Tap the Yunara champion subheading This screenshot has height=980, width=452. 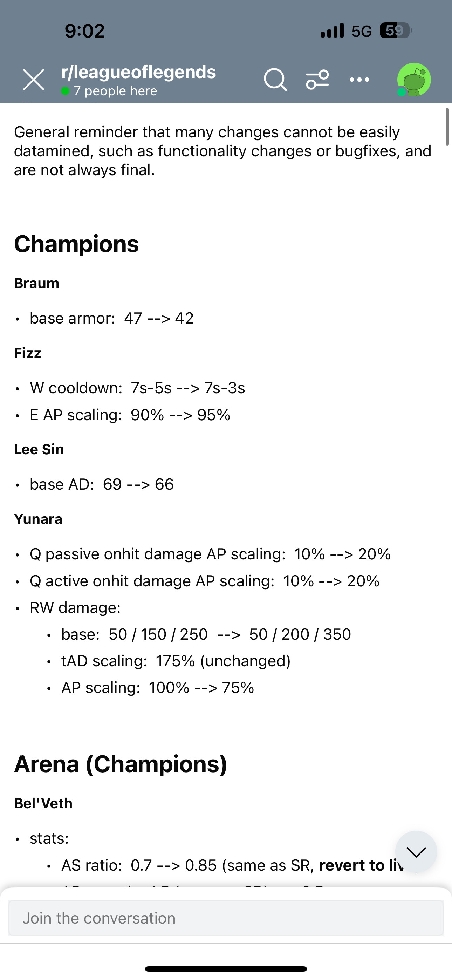point(38,519)
